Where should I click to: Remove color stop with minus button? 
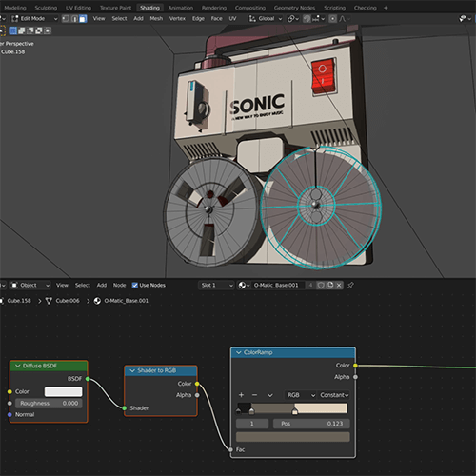pos(254,395)
